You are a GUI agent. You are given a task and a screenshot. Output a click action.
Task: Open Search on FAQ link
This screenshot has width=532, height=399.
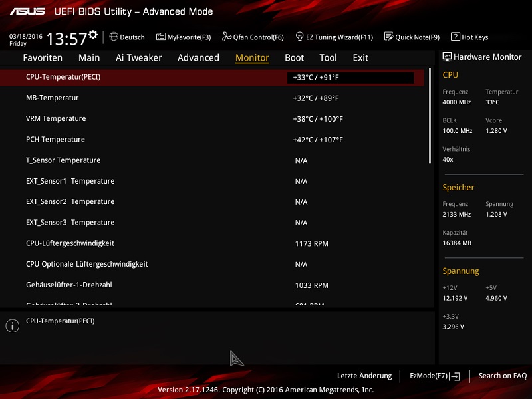click(503, 376)
